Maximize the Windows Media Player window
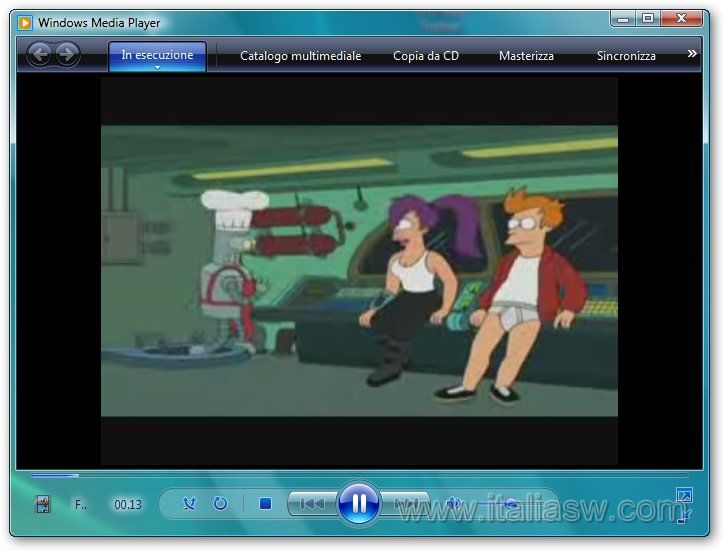 648,18
